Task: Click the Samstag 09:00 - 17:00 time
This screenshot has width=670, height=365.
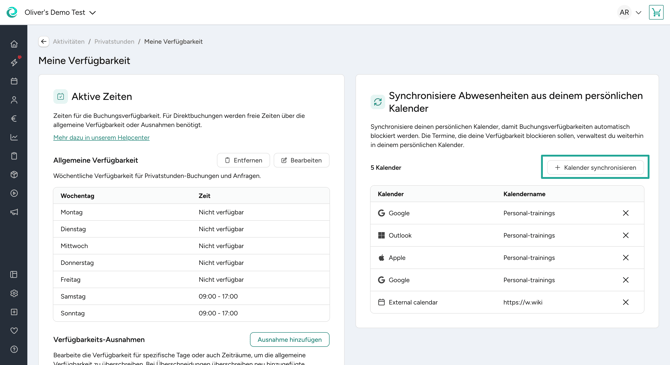Action: 218,296
